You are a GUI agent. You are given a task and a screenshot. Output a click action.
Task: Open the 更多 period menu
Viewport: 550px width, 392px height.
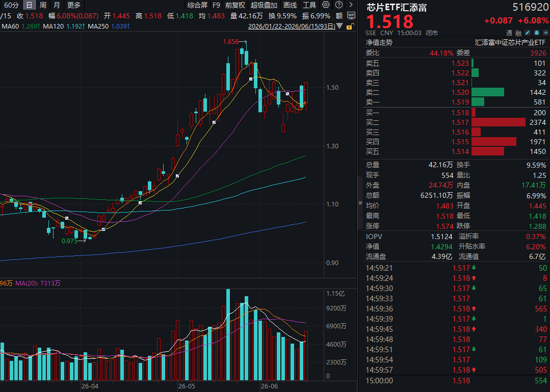tap(74, 5)
